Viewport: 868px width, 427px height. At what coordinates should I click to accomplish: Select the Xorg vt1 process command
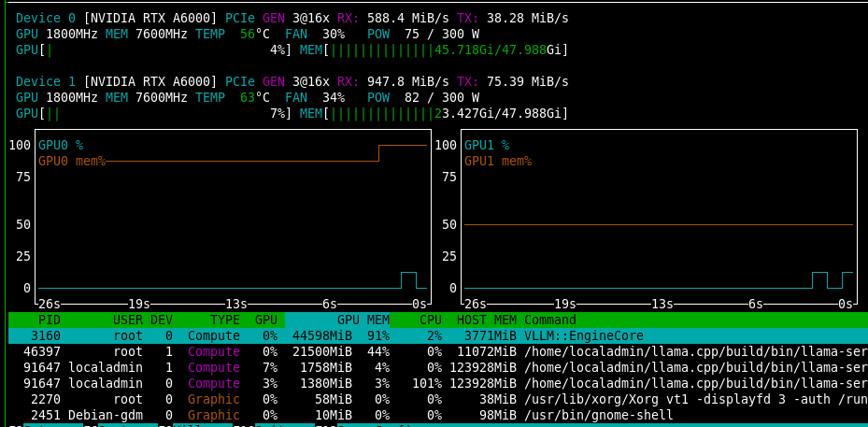[696, 399]
